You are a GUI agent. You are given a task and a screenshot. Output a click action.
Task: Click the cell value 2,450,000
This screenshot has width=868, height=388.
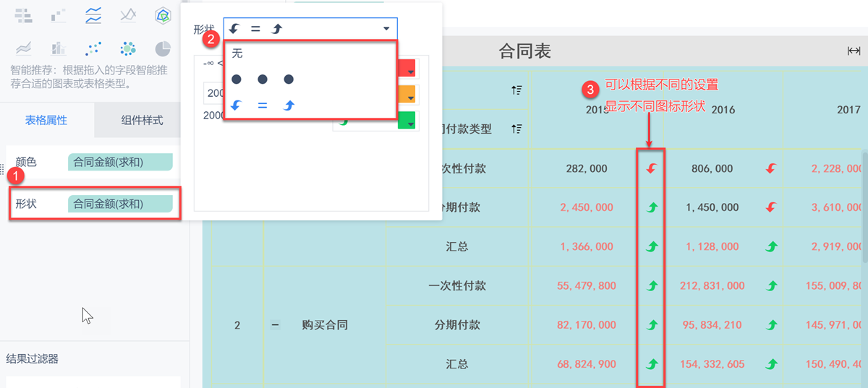(587, 207)
